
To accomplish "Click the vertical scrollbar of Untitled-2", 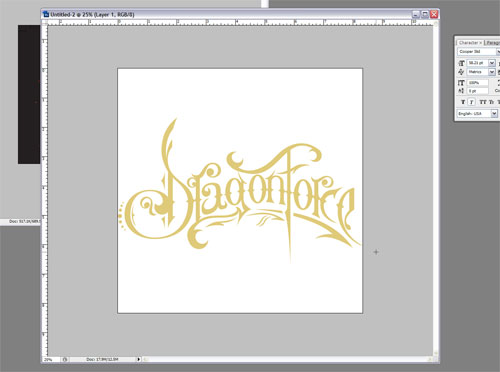I will (x=436, y=188).
